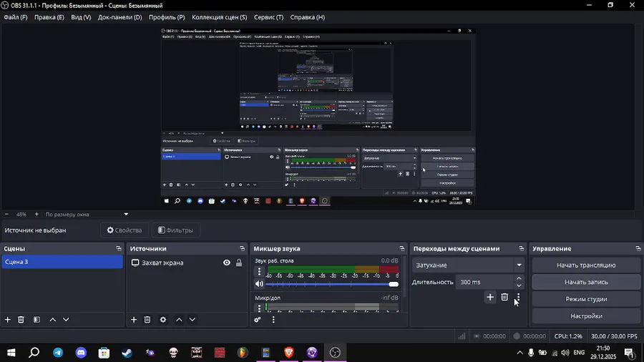The height and width of the screenshot is (362, 644).
Task: Select Сцена 3 in scenes list
Action: click(x=62, y=262)
